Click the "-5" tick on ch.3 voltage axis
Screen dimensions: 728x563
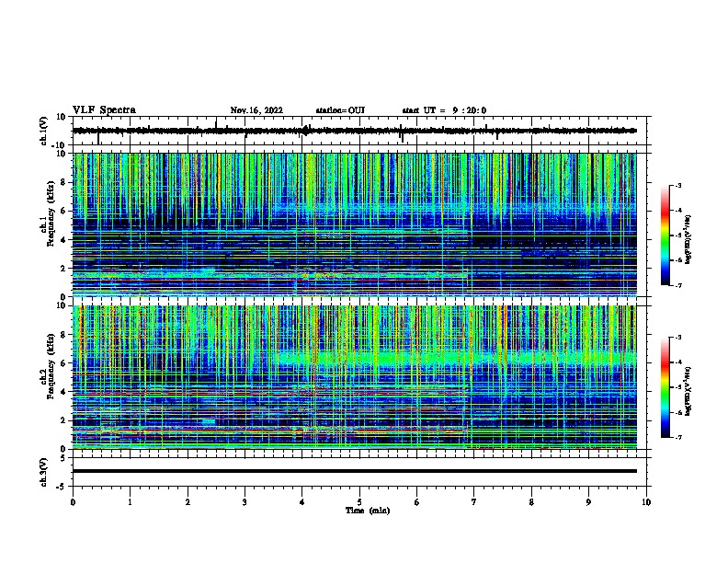click(62, 487)
